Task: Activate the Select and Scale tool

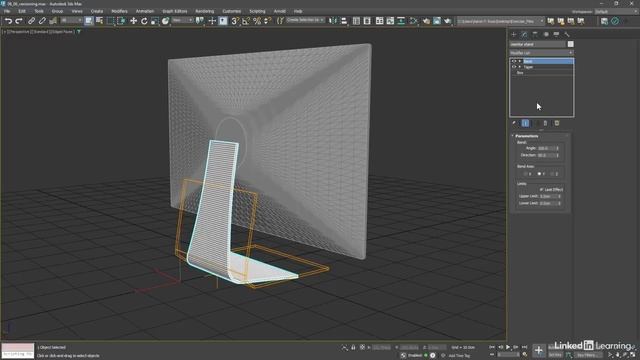Action: 155,21
